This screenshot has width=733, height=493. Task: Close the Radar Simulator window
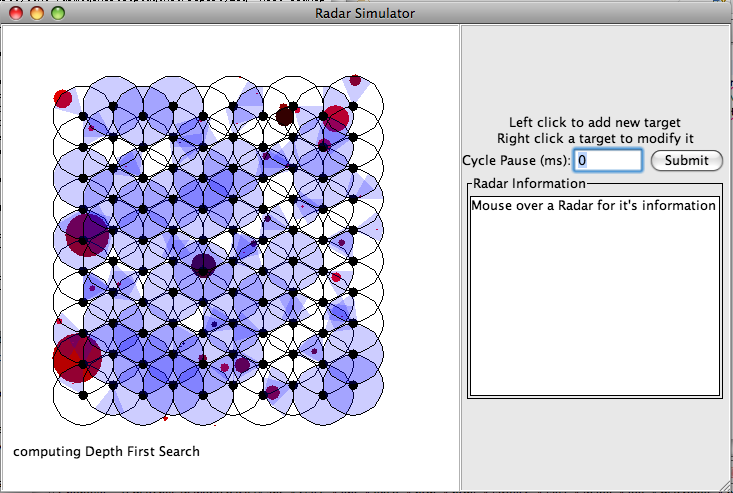pos(17,13)
